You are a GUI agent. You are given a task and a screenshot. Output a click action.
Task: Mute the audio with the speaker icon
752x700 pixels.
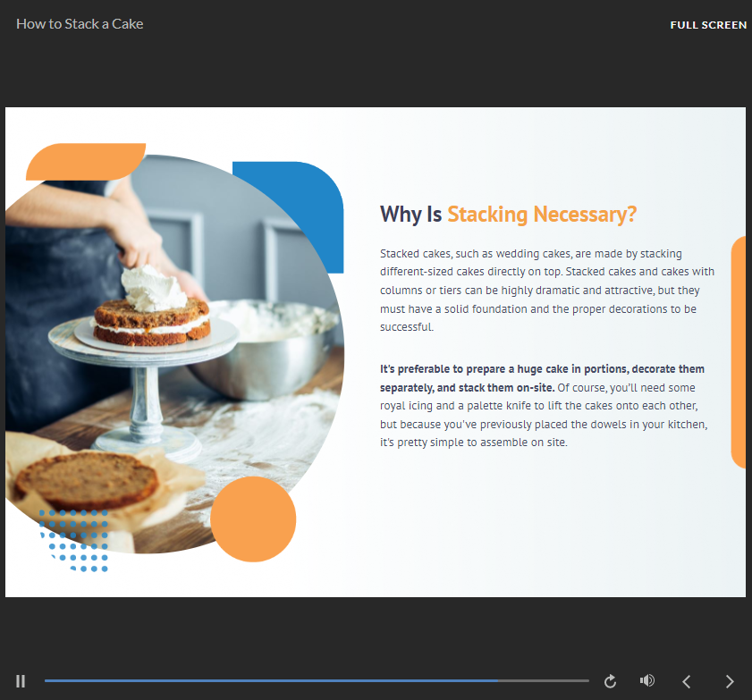tap(647, 681)
